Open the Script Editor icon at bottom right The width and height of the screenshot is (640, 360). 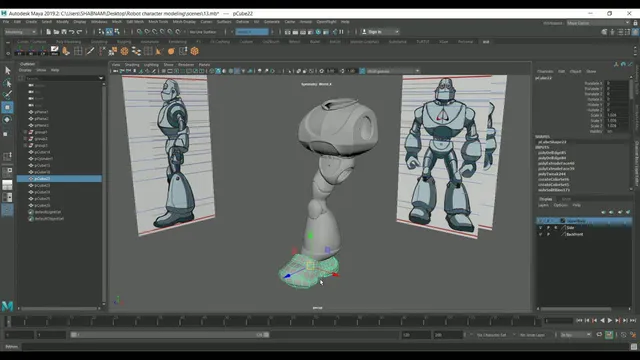[634, 347]
